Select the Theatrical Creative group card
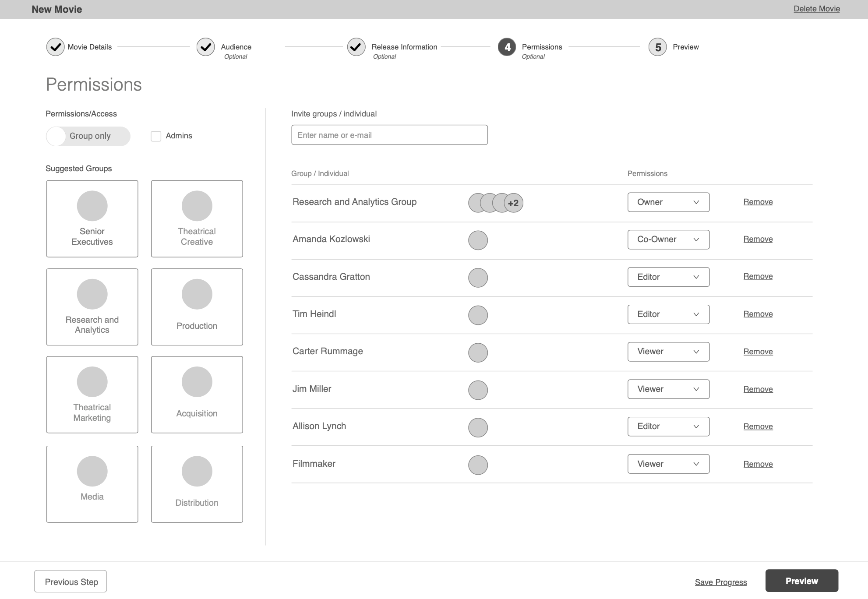 click(x=197, y=218)
